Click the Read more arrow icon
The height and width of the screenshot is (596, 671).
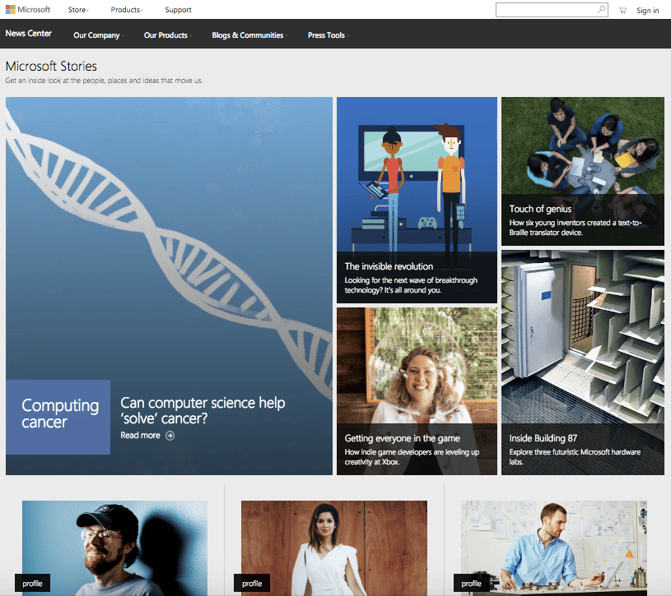pos(170,436)
